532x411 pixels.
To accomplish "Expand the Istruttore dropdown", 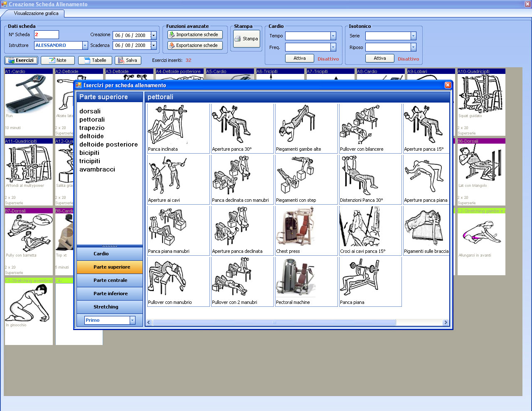I will tap(85, 46).
